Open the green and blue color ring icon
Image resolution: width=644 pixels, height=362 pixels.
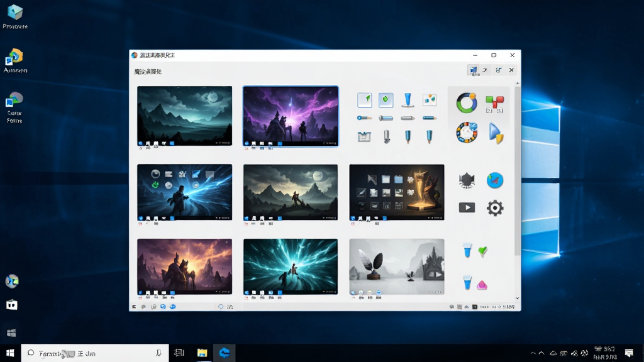(467, 102)
